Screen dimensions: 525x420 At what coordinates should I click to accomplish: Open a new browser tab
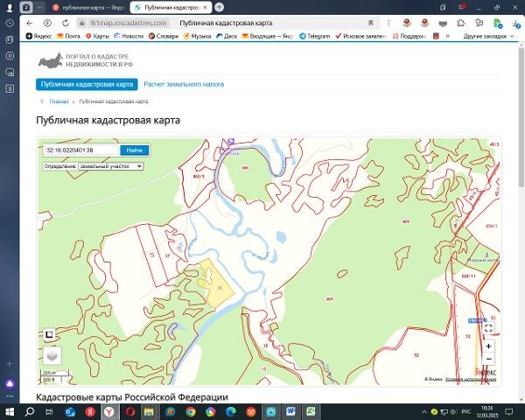tap(220, 7)
